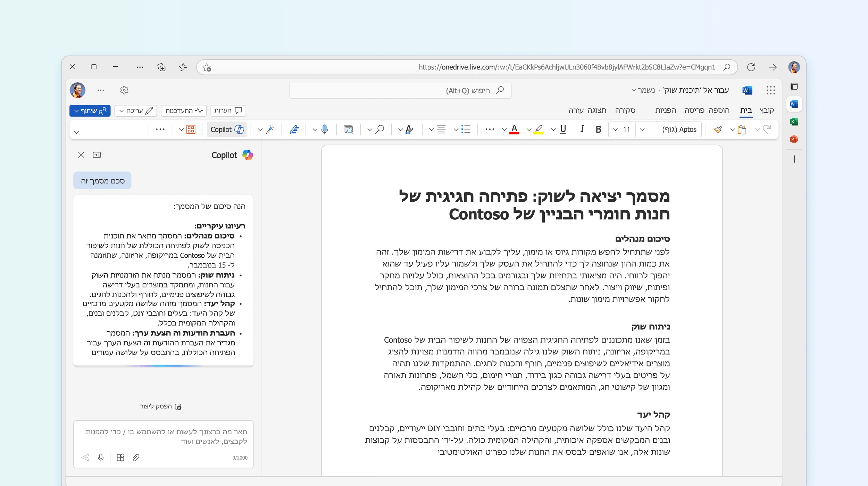Screen dimensions: 868x486
Task: Close the Copilot pane
Action: tap(81, 155)
